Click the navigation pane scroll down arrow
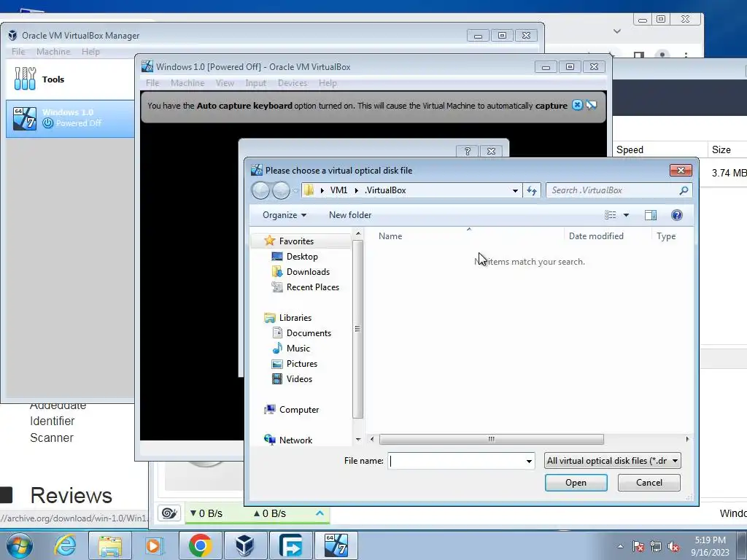Viewport: 747px width, 560px height. coord(358,439)
